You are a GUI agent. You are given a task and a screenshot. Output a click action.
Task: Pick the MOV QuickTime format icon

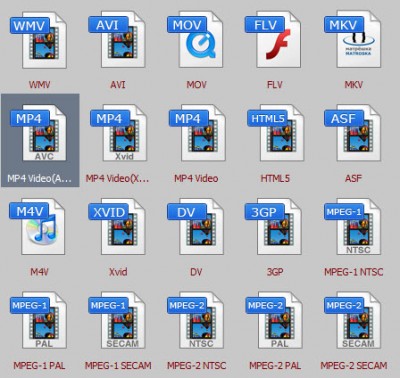pyautogui.click(x=196, y=40)
